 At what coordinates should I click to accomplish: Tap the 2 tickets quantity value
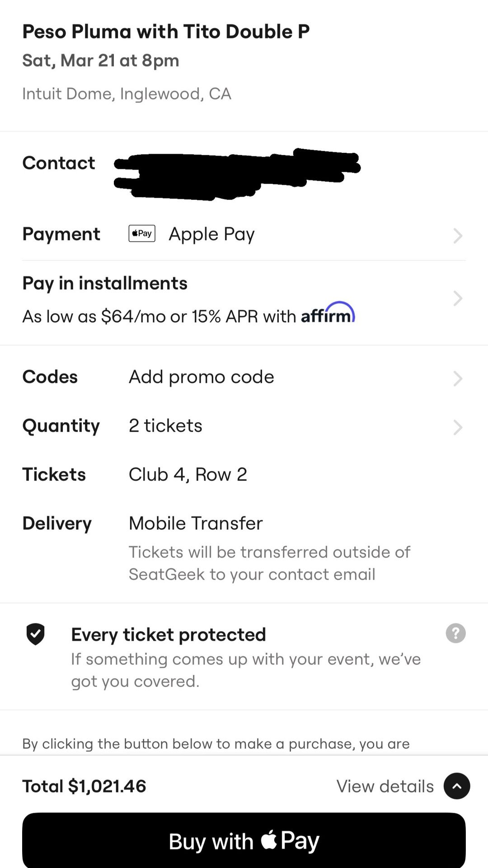[165, 425]
